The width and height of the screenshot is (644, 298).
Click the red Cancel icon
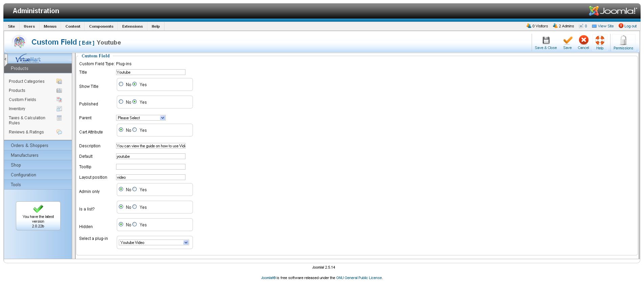tap(583, 40)
